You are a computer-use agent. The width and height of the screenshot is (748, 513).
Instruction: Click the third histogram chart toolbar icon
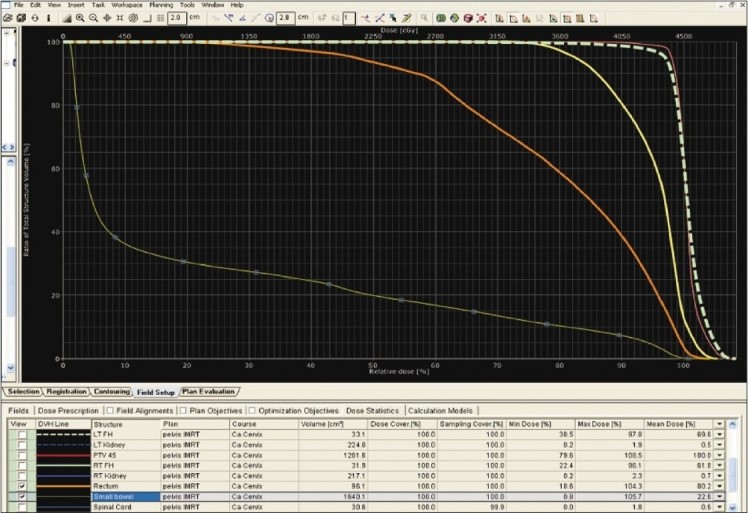coord(526,18)
